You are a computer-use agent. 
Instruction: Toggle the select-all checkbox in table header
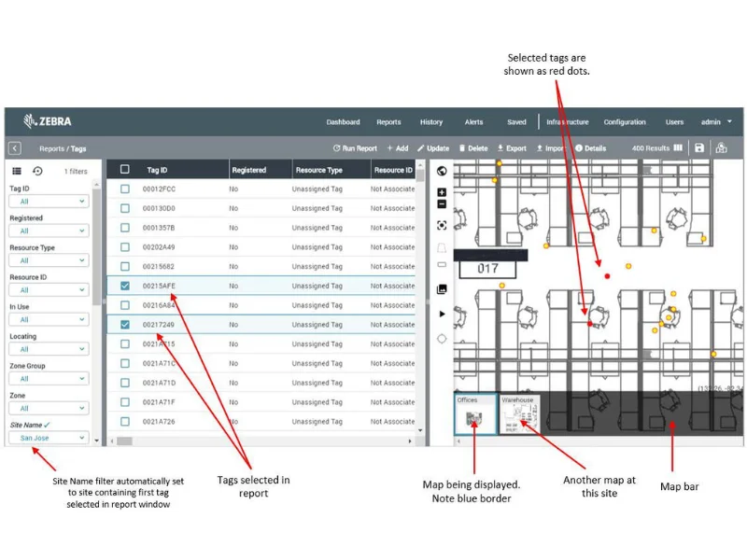124,170
